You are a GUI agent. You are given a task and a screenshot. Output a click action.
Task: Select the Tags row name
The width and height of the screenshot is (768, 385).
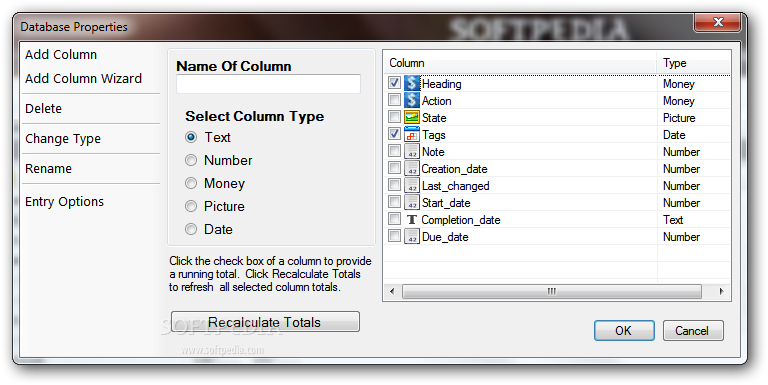433,135
